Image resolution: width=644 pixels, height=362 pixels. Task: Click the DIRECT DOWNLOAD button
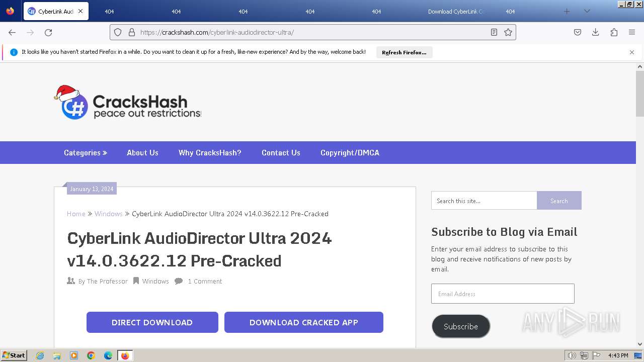tap(152, 322)
